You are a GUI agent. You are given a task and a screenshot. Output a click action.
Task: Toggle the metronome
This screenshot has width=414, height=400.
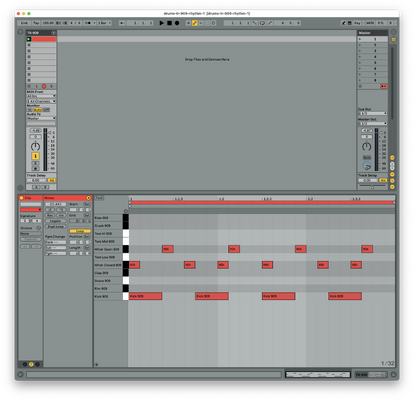pyautogui.click(x=87, y=23)
